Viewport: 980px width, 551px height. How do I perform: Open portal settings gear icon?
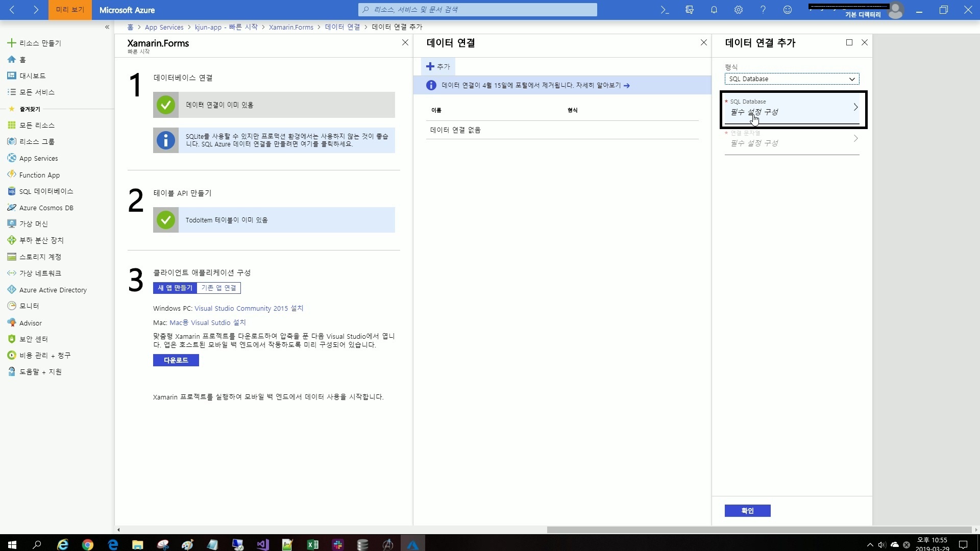738,10
